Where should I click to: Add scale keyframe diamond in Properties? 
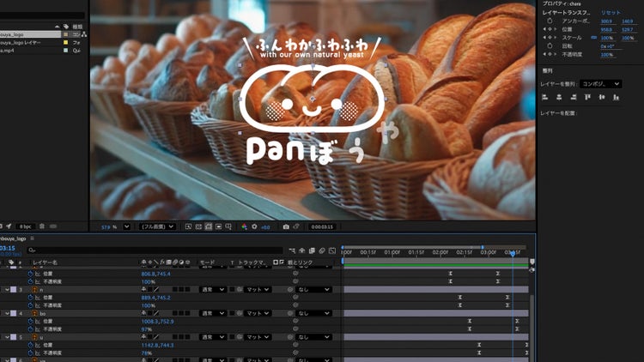pos(550,38)
